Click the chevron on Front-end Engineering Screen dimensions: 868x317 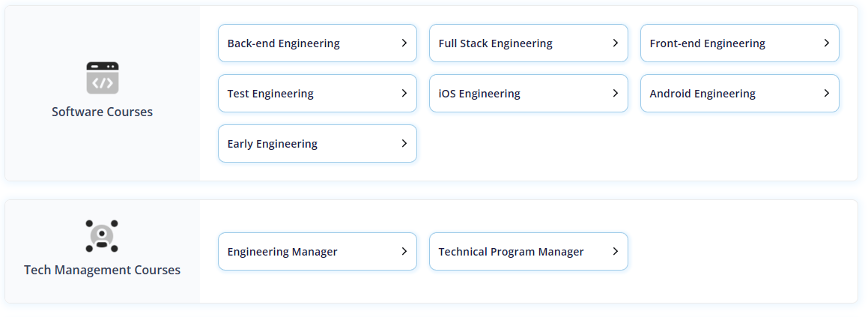pyautogui.click(x=827, y=43)
